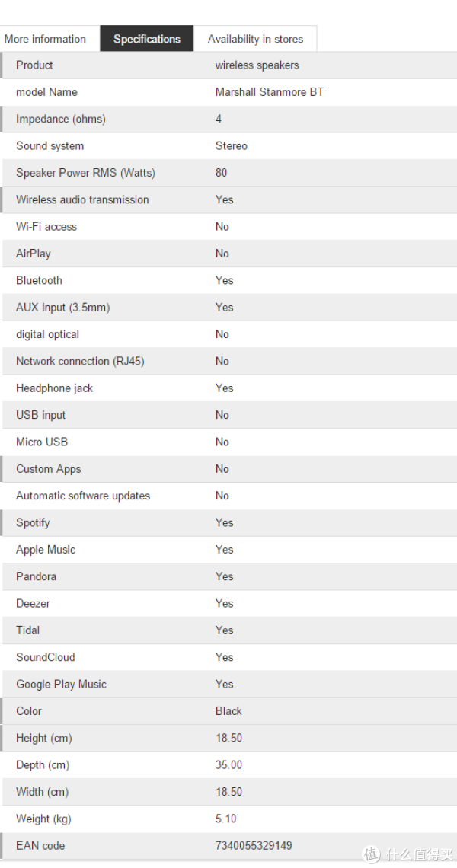The width and height of the screenshot is (457, 868).
Task: Click the Marshall Stanmore BT model name
Action: 269,92
